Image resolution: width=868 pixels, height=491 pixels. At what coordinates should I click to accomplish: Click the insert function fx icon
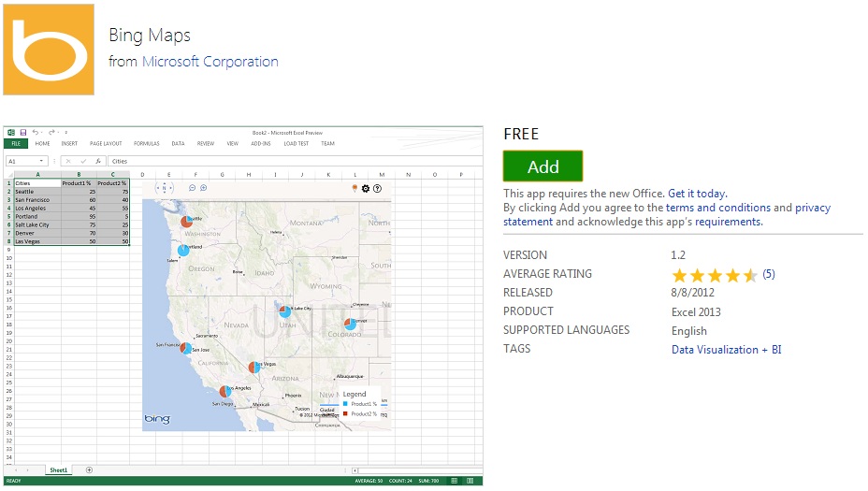(97, 161)
